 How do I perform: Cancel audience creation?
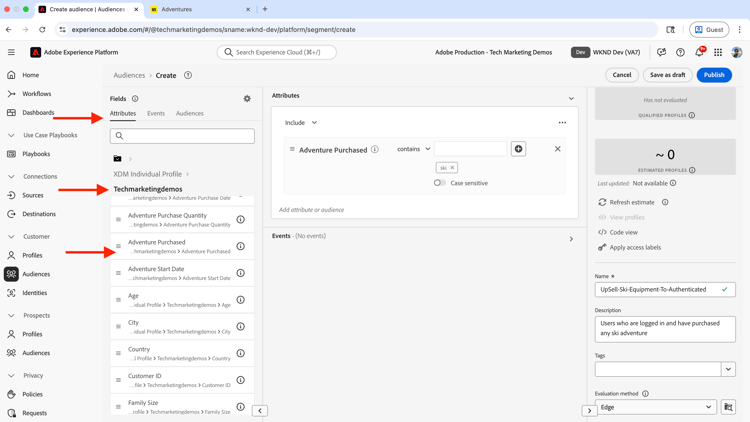[622, 75]
